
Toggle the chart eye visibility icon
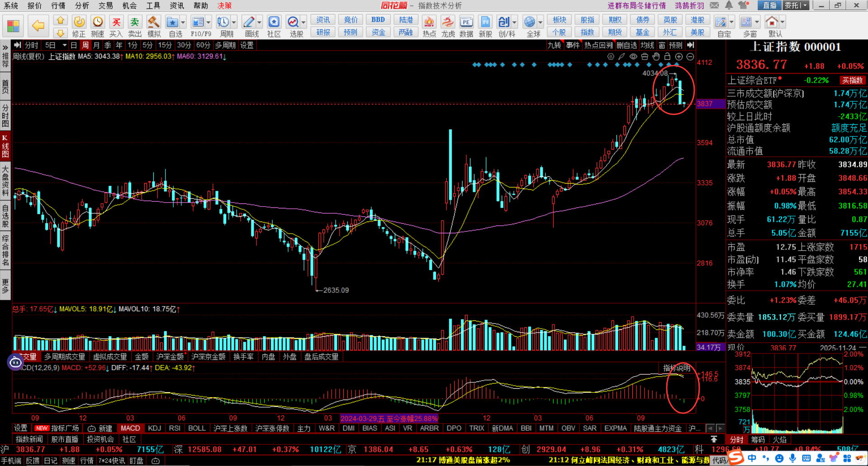[x=633, y=56]
